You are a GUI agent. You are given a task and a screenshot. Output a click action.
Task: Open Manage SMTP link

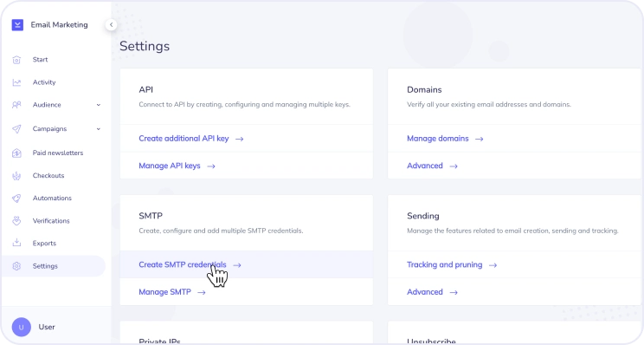click(164, 292)
